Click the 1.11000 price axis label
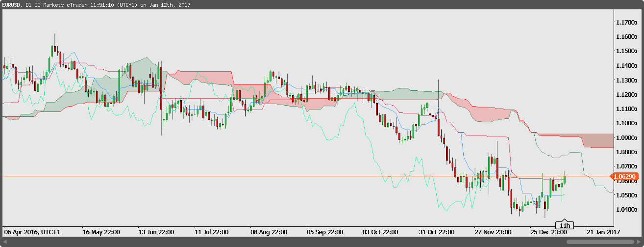Image resolution: width=644 pixels, height=247 pixels. pyautogui.click(x=627, y=109)
